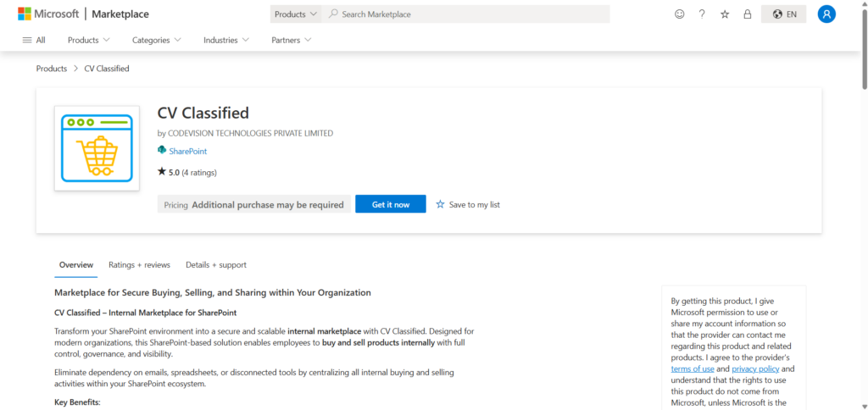Expand the Products navigation menu
Image resolution: width=868 pixels, height=410 pixels.
point(88,40)
